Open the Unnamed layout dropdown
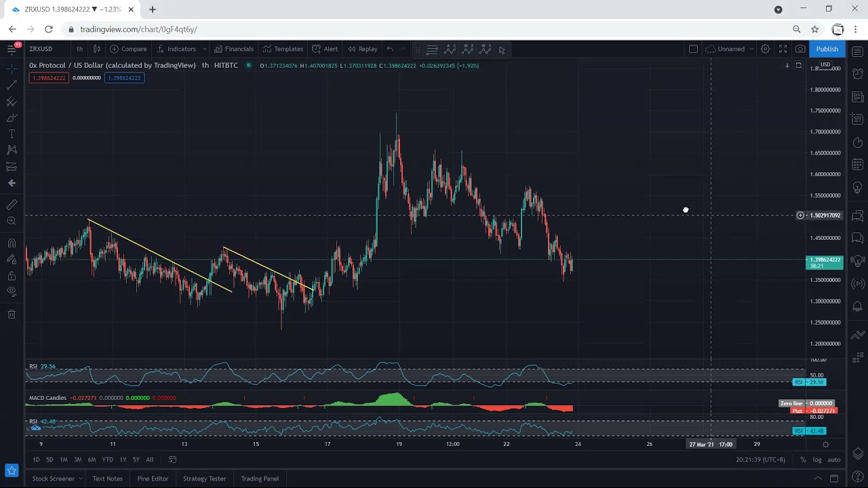This screenshot has height=488, width=868. [x=730, y=49]
